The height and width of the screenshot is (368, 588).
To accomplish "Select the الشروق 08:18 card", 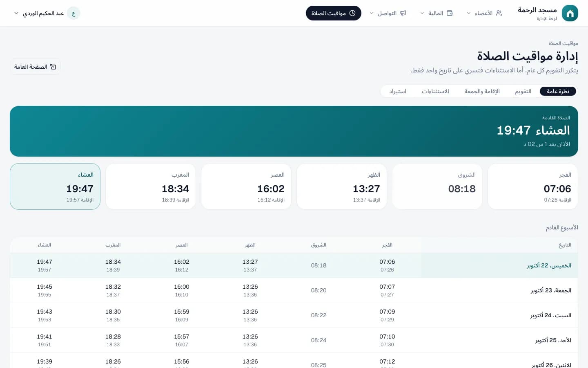I will 437,186.
